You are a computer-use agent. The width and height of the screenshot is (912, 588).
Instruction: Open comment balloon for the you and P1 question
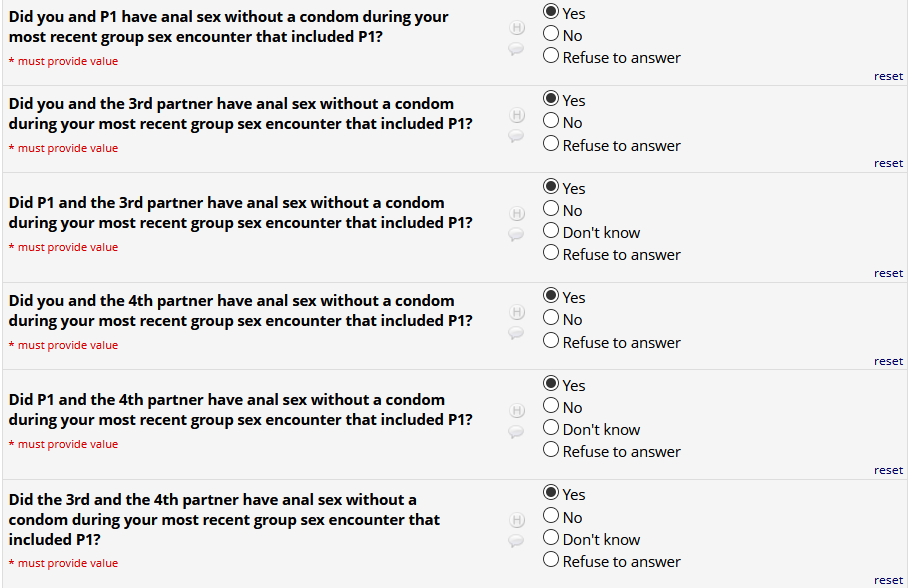click(x=517, y=48)
